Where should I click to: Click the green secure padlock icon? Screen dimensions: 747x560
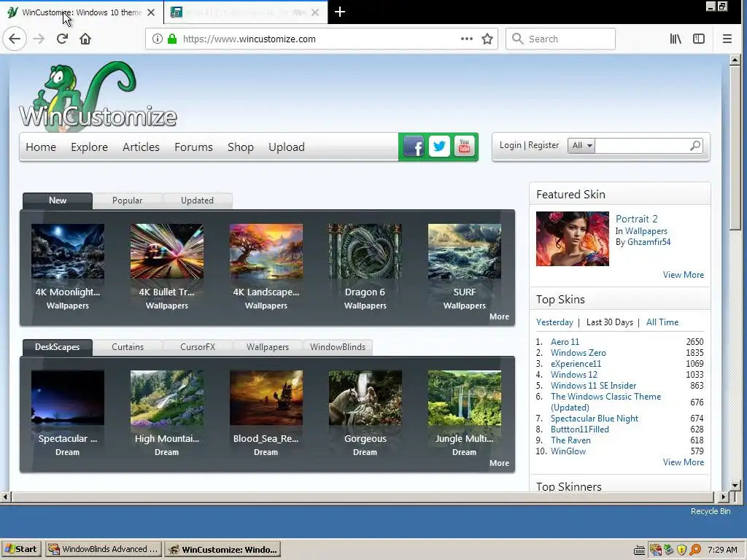[x=172, y=39]
